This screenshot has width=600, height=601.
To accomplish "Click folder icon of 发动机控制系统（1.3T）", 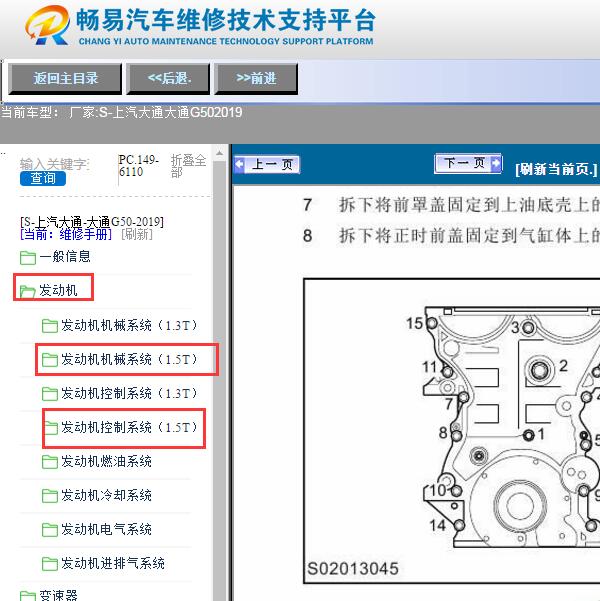I will click(50, 394).
